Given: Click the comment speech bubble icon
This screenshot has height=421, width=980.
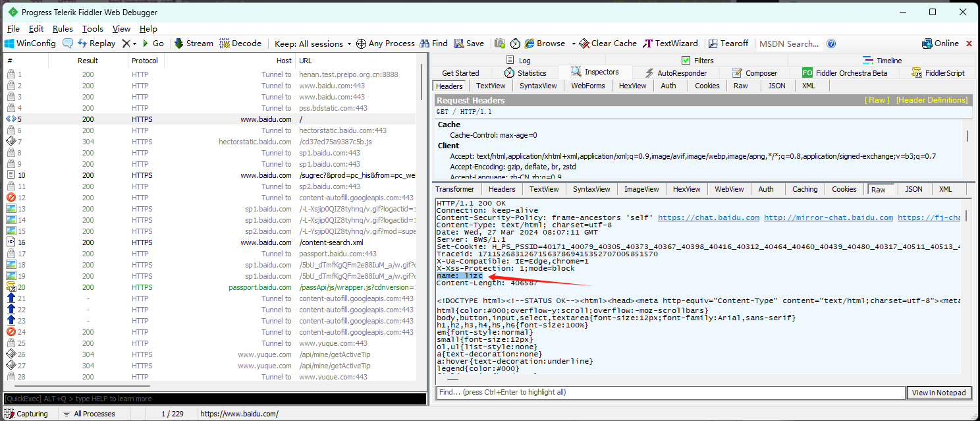Looking at the screenshot, I should click(x=68, y=43).
